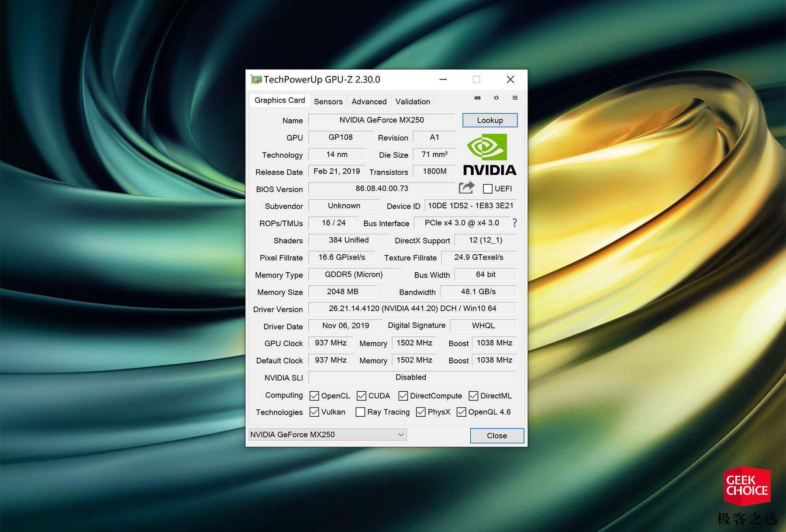
Task: Click the refresh icon in GPU-Z
Action: point(496,98)
